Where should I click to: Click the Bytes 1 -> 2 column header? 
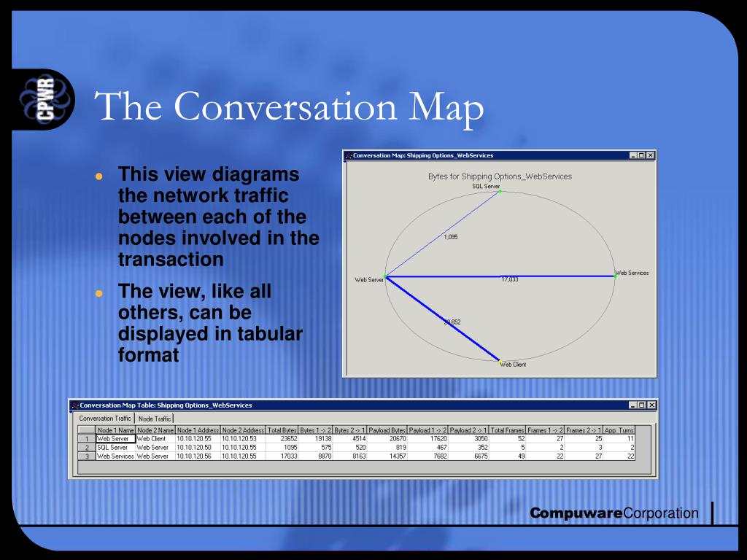coord(315,430)
